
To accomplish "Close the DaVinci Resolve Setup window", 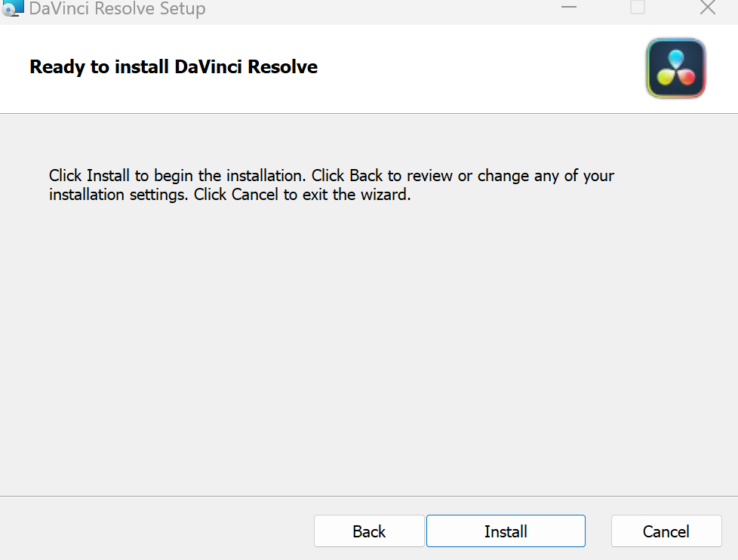I will pos(707,7).
